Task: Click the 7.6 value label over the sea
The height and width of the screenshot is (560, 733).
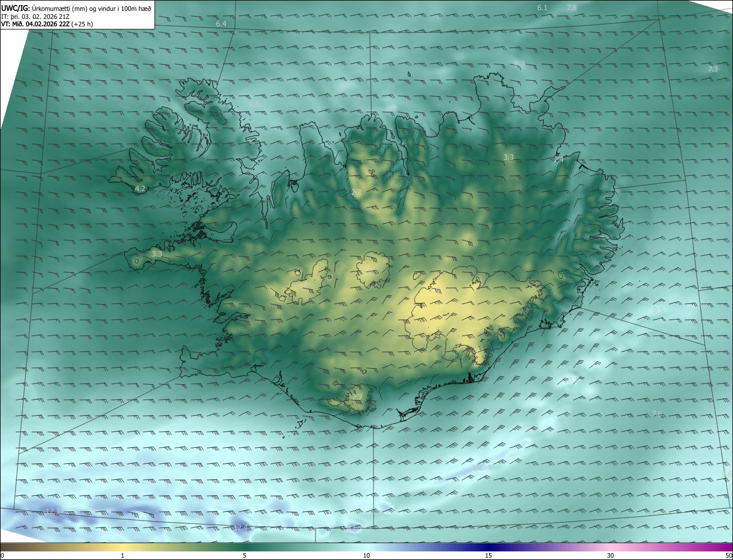Action: pyautogui.click(x=657, y=413)
